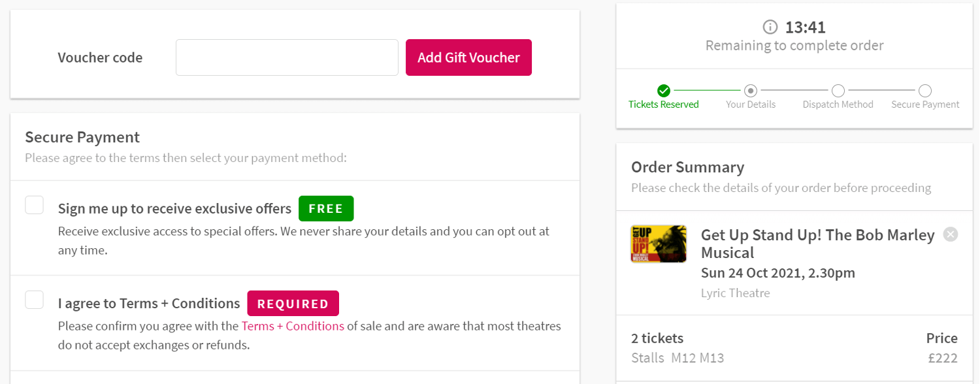Open the Terms + Conditions link
This screenshot has width=980, height=384.
[x=293, y=326]
